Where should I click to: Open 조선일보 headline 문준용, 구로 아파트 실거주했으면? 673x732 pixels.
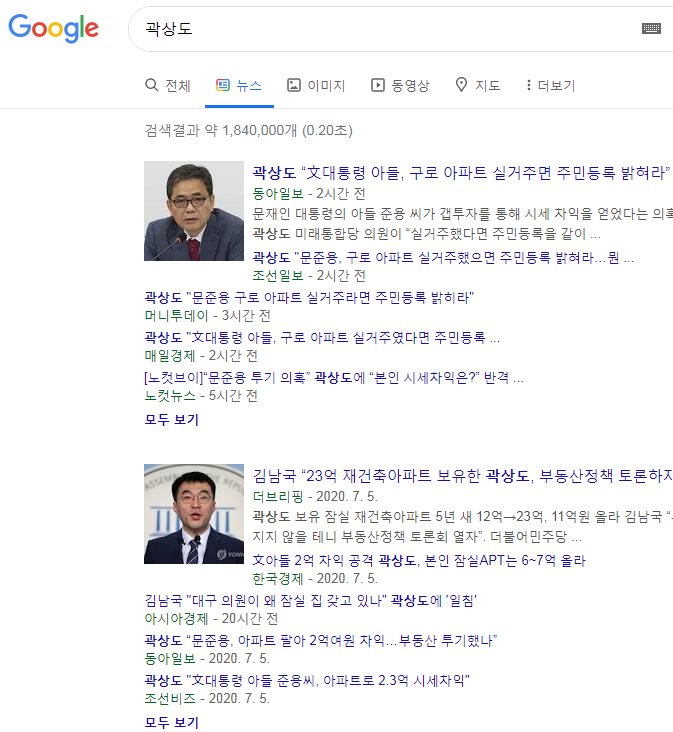(443, 257)
